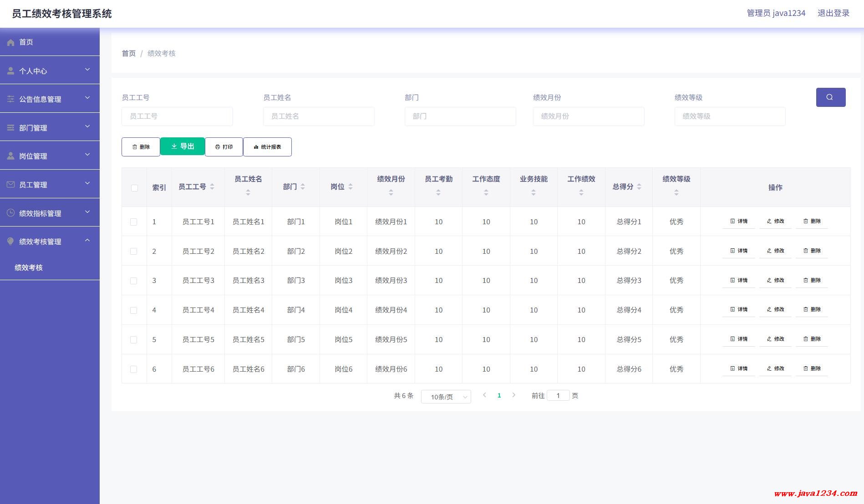Click the sort arrows beside 员工工号 header
Screen dimensions: 864x504
(x=212, y=187)
